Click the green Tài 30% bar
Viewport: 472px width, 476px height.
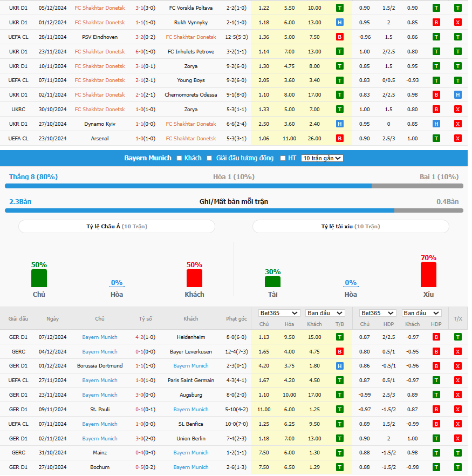point(273,281)
